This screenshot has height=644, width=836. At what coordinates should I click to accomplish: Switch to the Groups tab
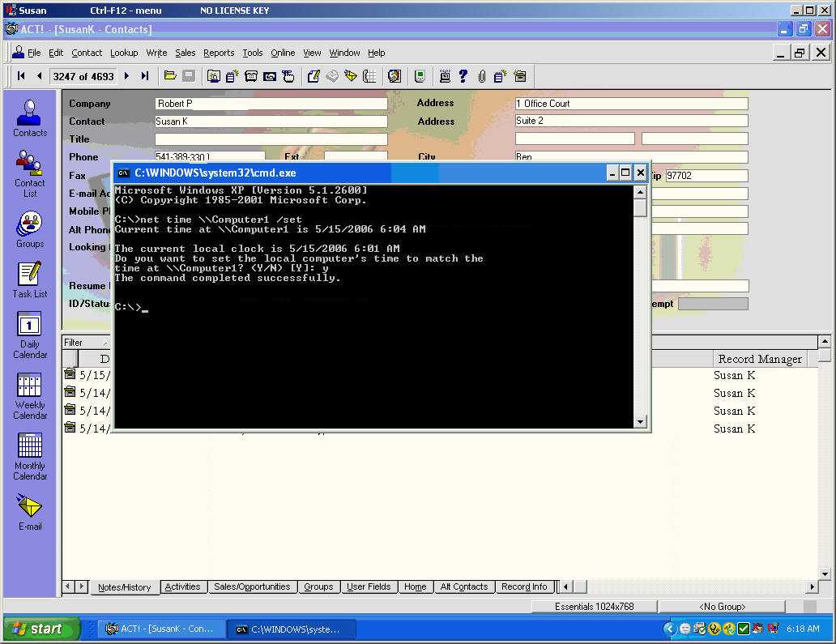pyautogui.click(x=318, y=586)
